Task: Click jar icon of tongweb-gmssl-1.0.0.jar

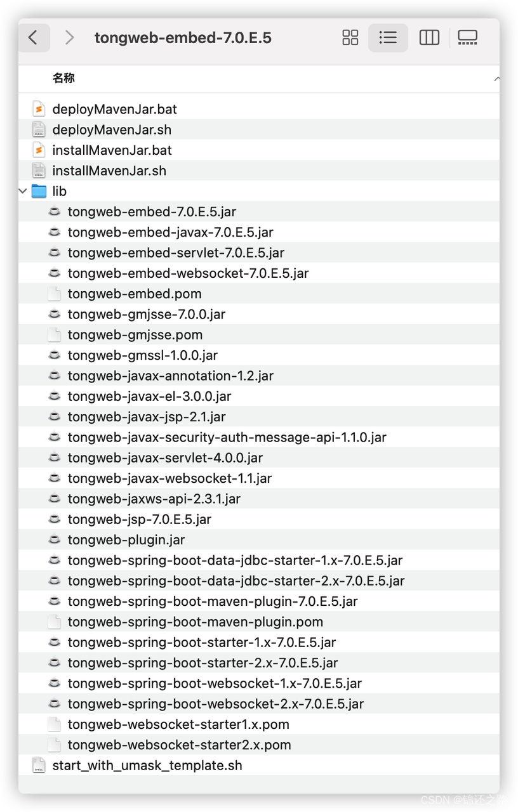Action: pyautogui.click(x=55, y=355)
